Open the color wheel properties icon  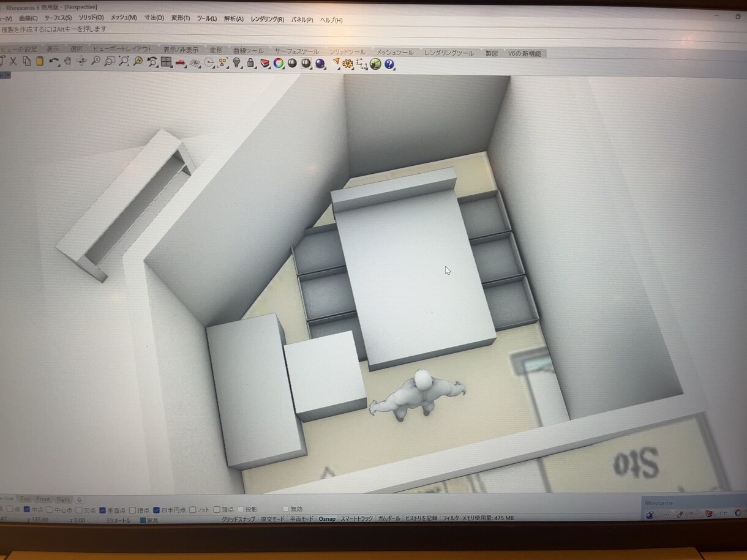(x=279, y=63)
